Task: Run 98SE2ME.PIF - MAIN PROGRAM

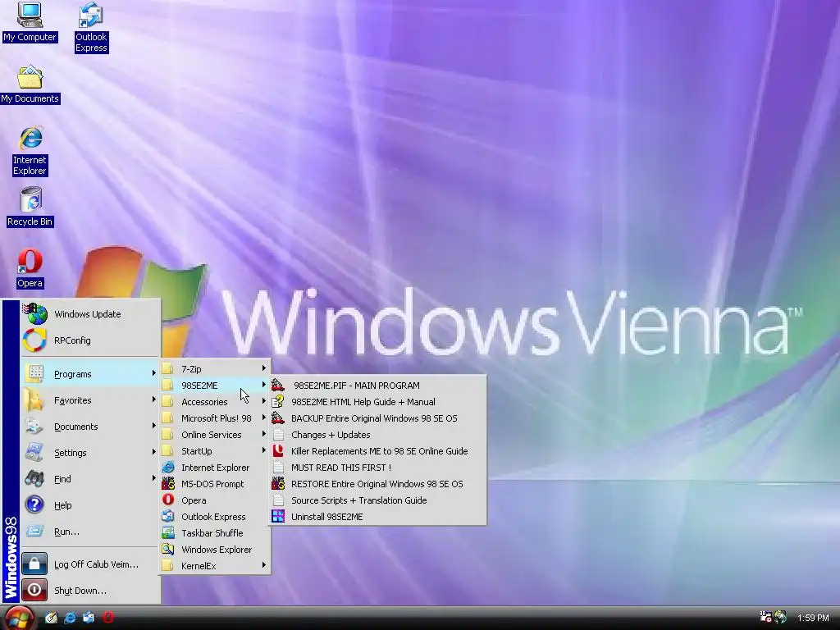Action: pyautogui.click(x=378, y=386)
